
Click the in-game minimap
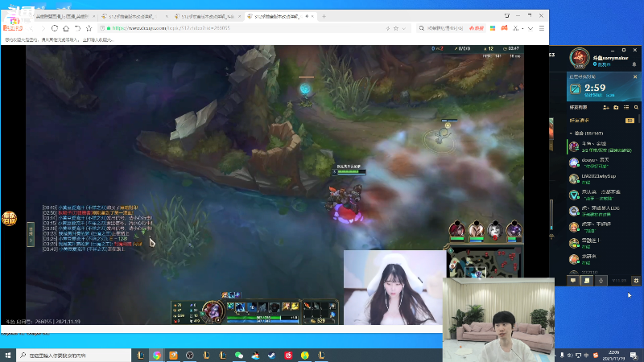point(485,263)
